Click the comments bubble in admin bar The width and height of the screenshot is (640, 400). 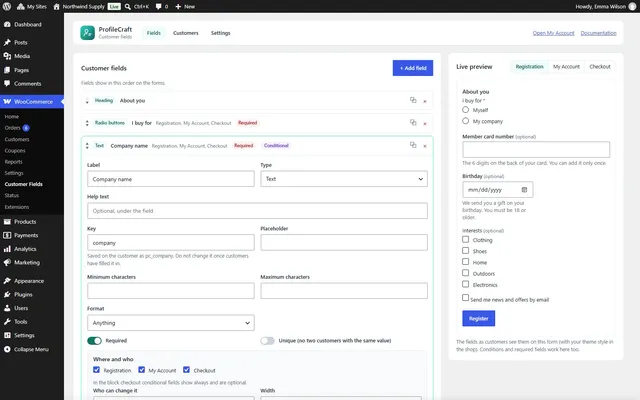click(x=159, y=7)
